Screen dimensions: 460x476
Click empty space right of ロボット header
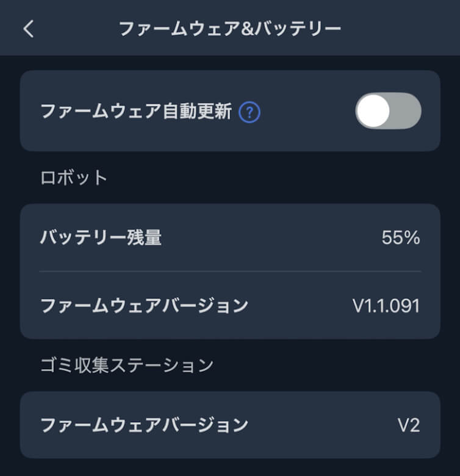[275, 178]
